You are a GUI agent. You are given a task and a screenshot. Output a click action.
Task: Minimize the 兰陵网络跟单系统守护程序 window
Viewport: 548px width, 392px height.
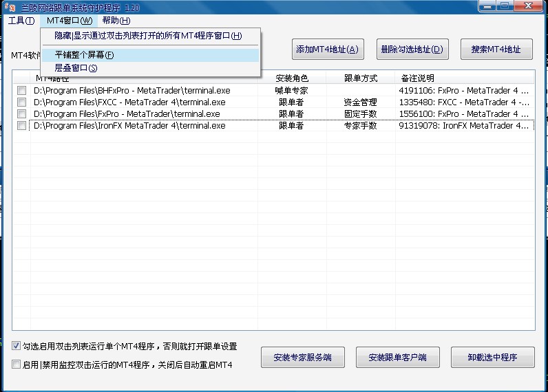(x=488, y=6)
